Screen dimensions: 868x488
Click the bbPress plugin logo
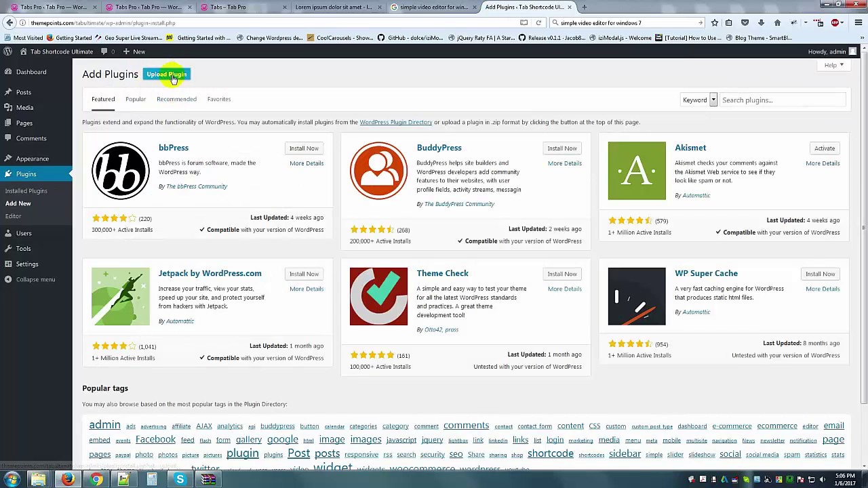(x=121, y=171)
